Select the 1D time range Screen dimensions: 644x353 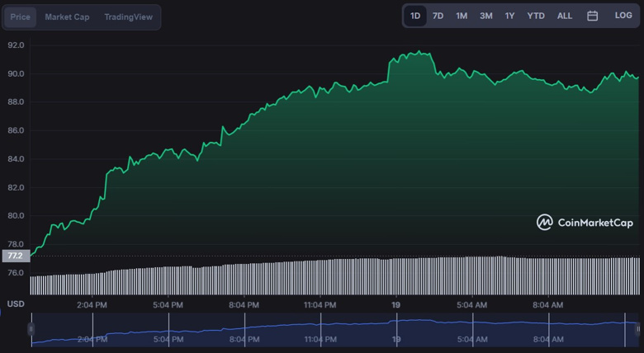click(x=414, y=16)
